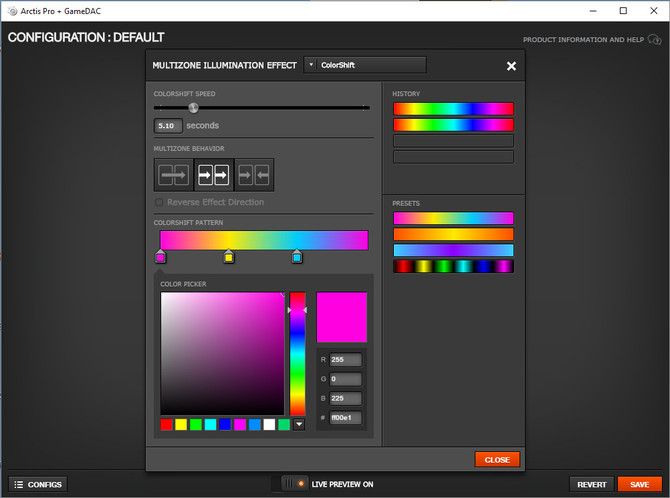Open PRODUCT INFORMATION AND HELP link
Screen dimensions: 670x498
click(583, 40)
